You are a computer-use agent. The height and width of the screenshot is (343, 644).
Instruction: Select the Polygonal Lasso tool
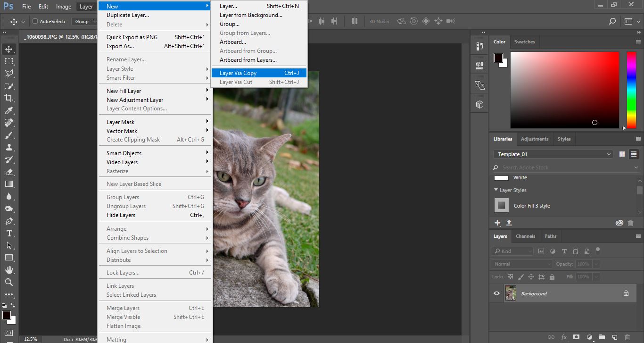(9, 74)
